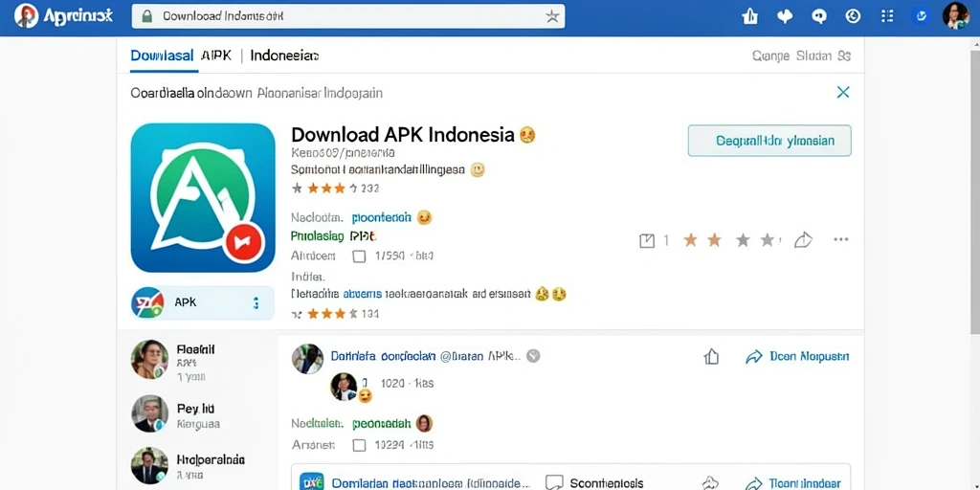Open the Domlarian link in the bottom card
Image resolution: width=980 pixels, height=490 pixels.
click(430, 483)
